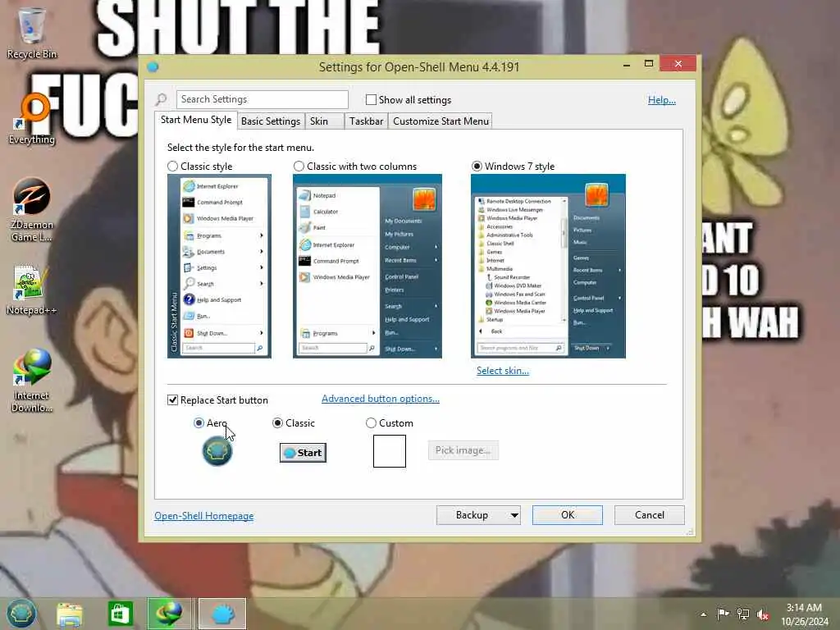Click the Open-Shell Start button on taskbar
This screenshot has height=630, width=840.
click(21, 614)
